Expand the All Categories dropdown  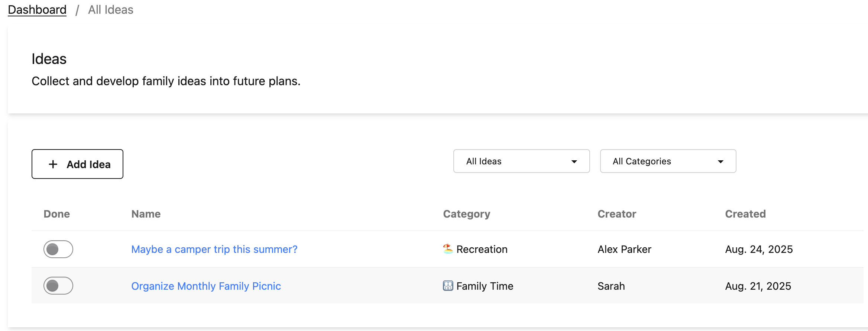click(668, 161)
